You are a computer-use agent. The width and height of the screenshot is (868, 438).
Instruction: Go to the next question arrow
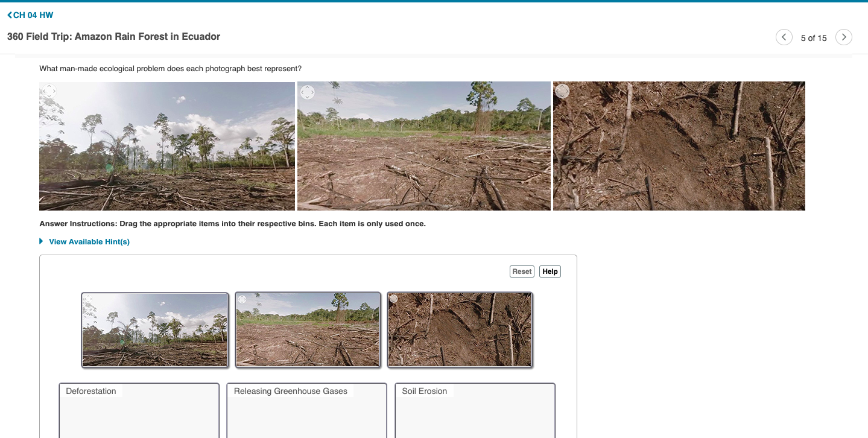pyautogui.click(x=844, y=37)
